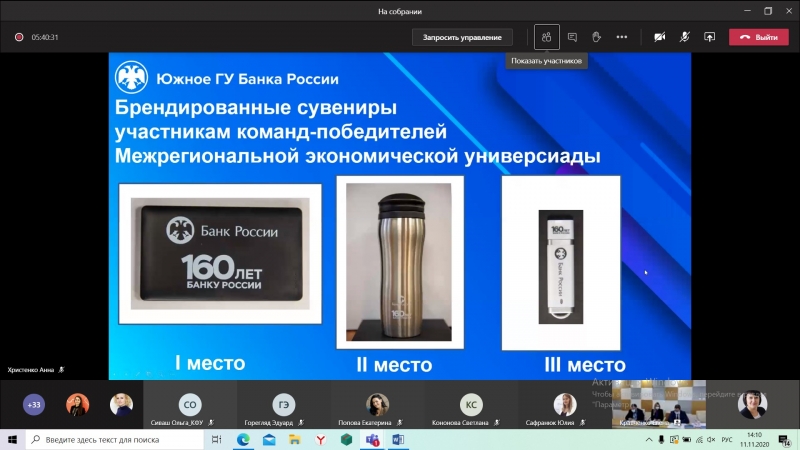Select Сафранюк Юлия participant tile
The height and width of the screenshot is (450, 800).
(x=565, y=405)
